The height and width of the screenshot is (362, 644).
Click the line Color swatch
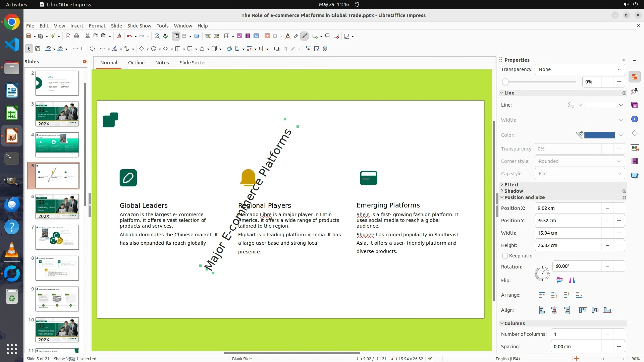pos(599,135)
